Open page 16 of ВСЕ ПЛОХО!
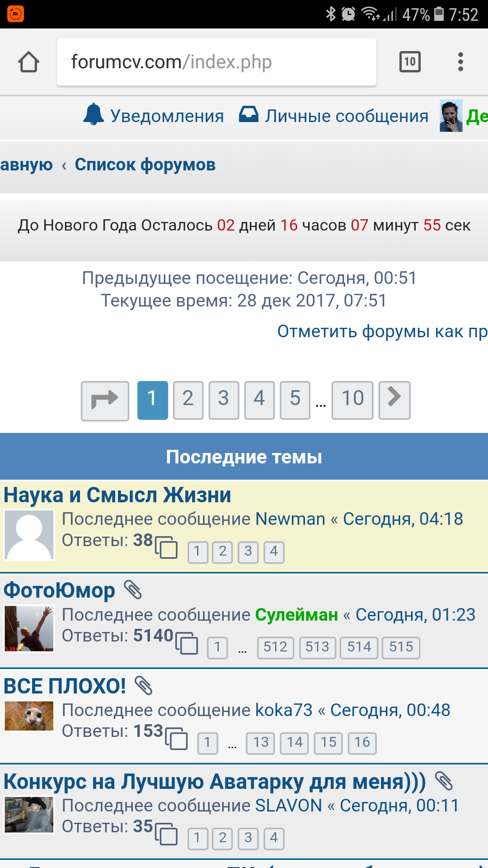The width and height of the screenshot is (488, 868). [362, 743]
